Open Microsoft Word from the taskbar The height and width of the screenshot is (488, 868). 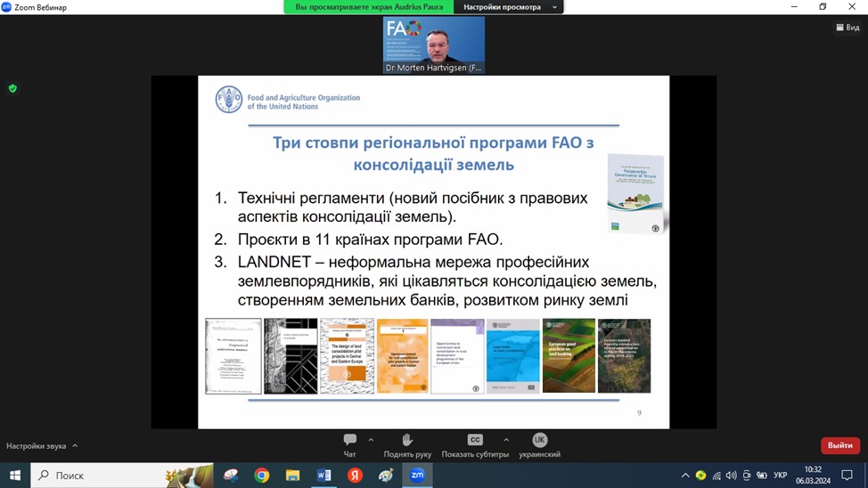[323, 476]
